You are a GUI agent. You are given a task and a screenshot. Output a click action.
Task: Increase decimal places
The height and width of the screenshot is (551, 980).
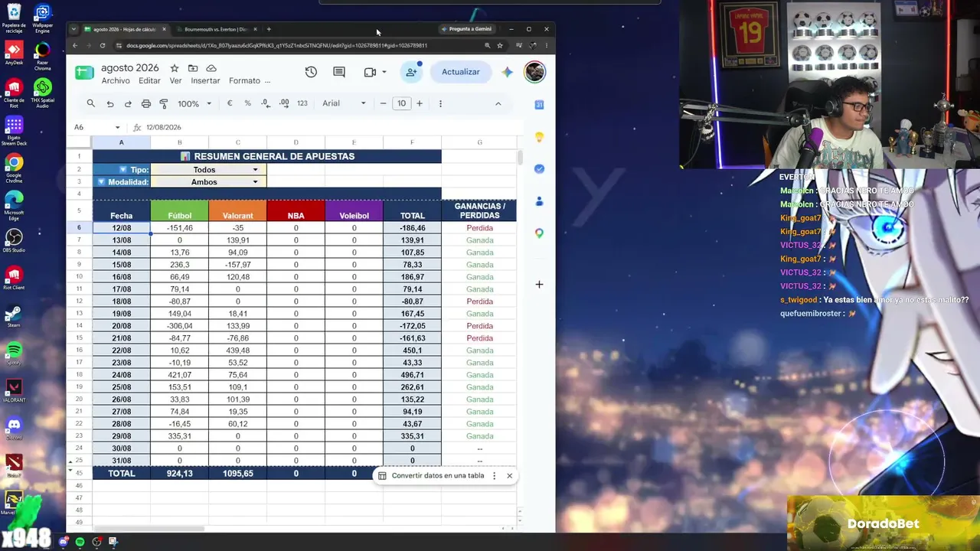tap(284, 103)
